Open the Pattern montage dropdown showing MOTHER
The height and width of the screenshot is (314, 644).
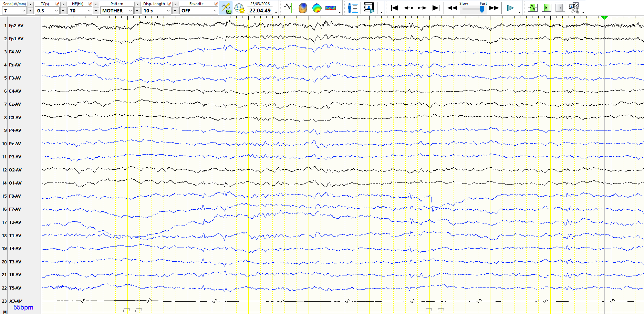pyautogui.click(x=117, y=11)
